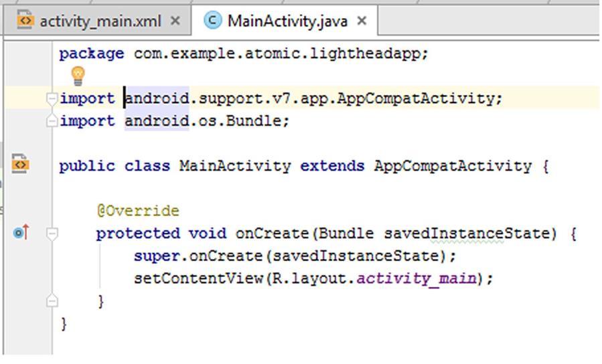Collapse the onCreate method using its fold marker
This screenshot has width=602, height=364.
(52, 234)
